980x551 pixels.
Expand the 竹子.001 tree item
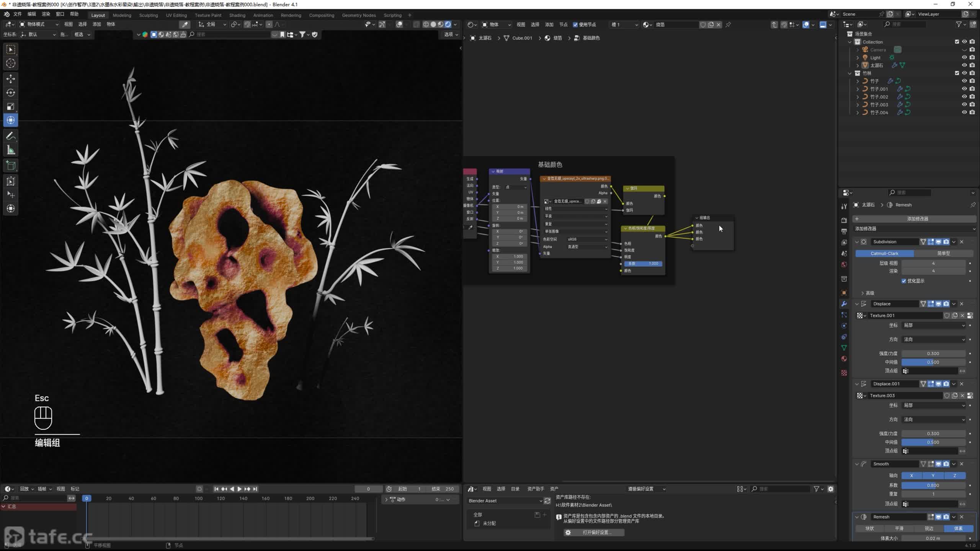pyautogui.click(x=857, y=89)
